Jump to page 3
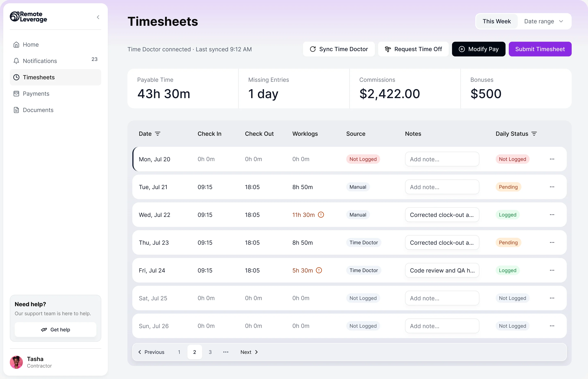Screen dimensions: 588x379 click(210, 352)
